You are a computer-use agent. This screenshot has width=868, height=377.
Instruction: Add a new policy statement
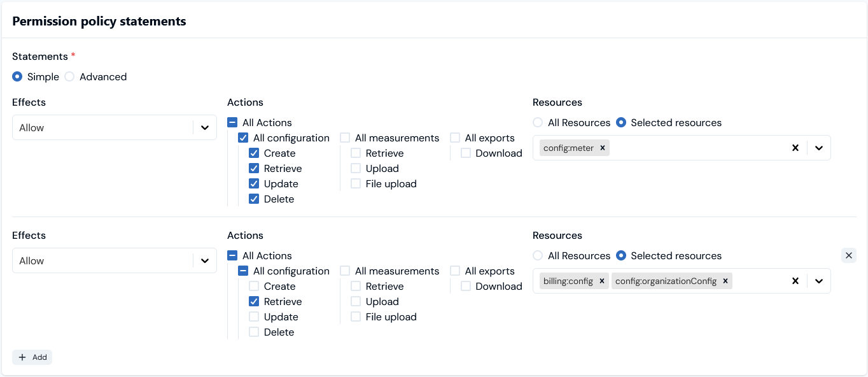(32, 357)
